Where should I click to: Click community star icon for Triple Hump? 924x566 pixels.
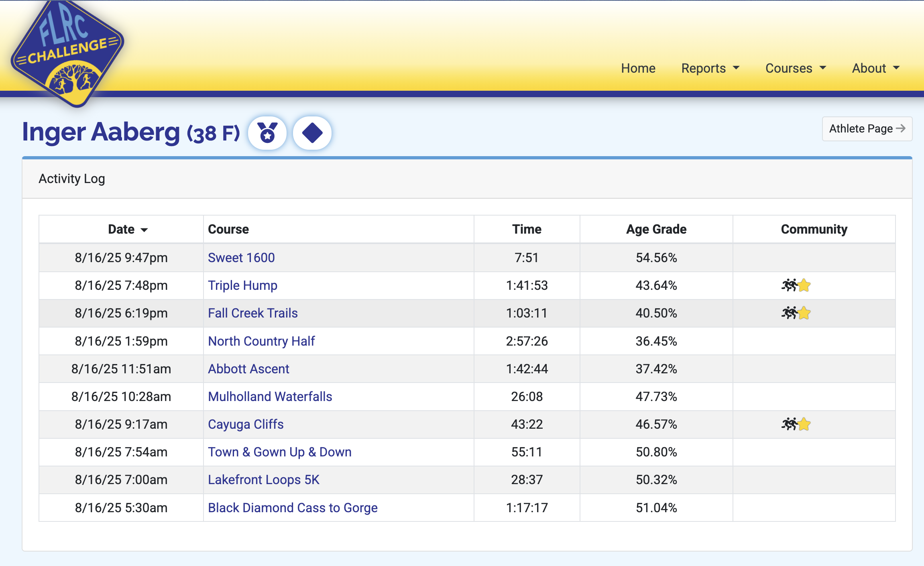(804, 285)
